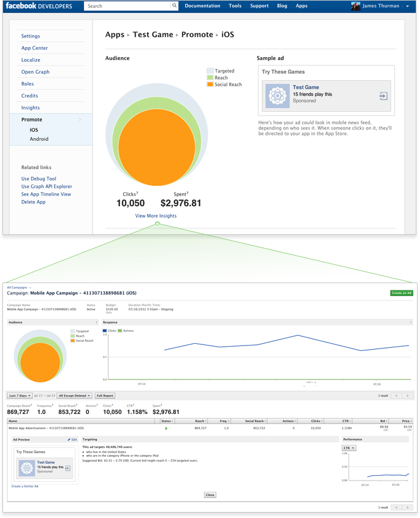
Task: Click the green active status play icon
Action: [x=166, y=428]
